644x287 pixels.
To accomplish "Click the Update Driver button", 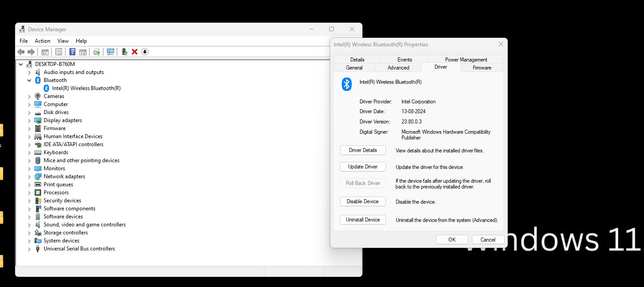I will pyautogui.click(x=363, y=167).
